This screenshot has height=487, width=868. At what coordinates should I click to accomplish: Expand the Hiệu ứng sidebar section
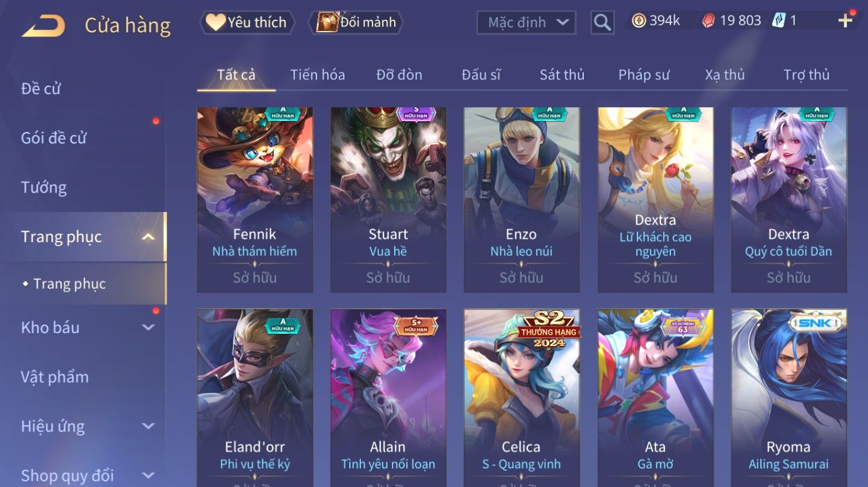[148, 426]
